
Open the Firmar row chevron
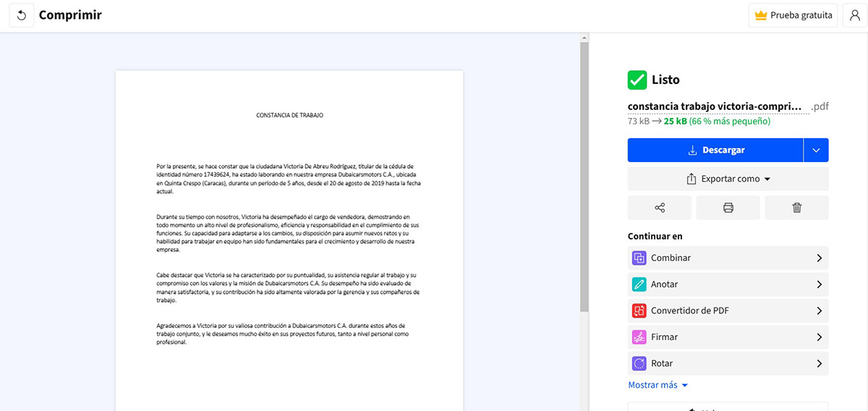[x=819, y=337]
